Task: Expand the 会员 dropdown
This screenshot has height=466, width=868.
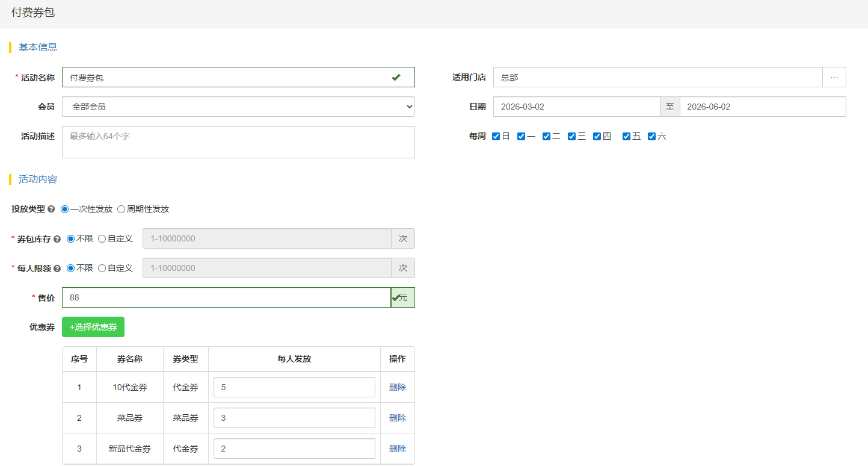Action: pyautogui.click(x=238, y=107)
